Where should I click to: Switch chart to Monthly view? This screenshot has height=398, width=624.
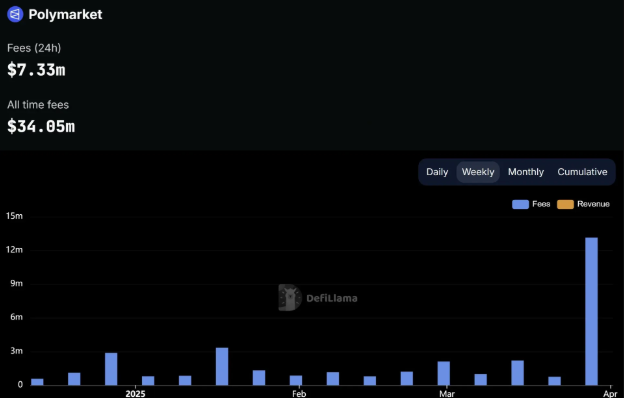[x=526, y=172]
